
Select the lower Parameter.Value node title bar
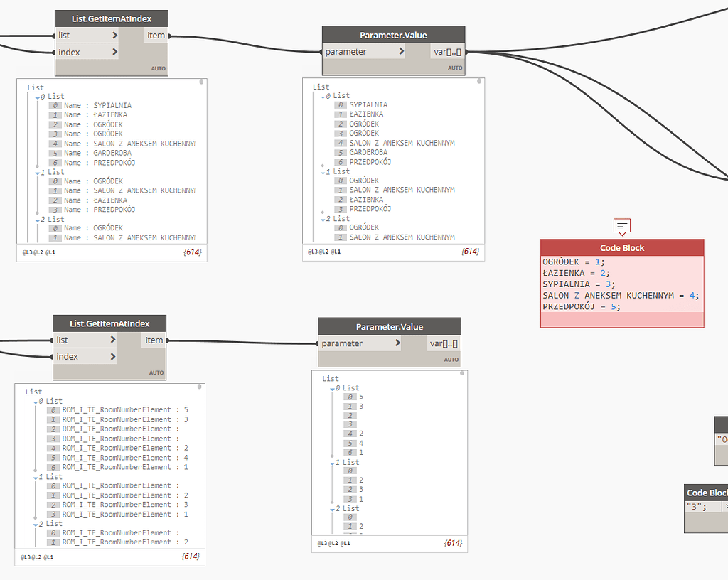click(x=389, y=327)
